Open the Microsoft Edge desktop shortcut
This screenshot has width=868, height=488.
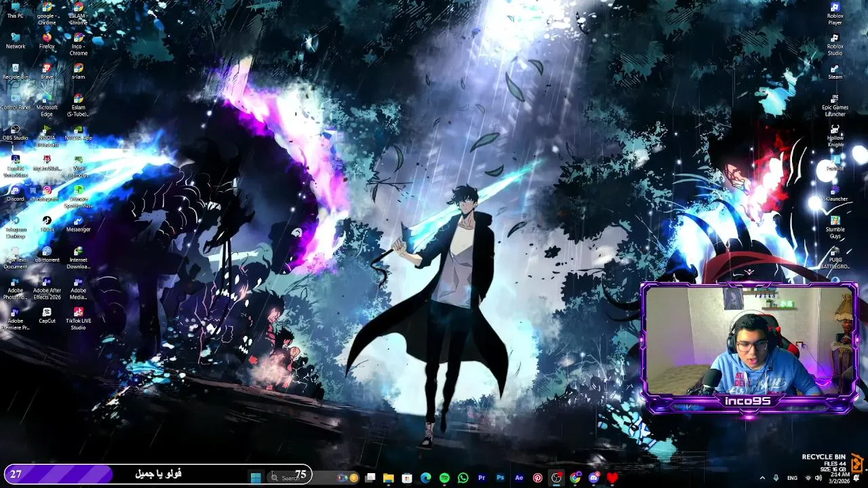click(47, 105)
